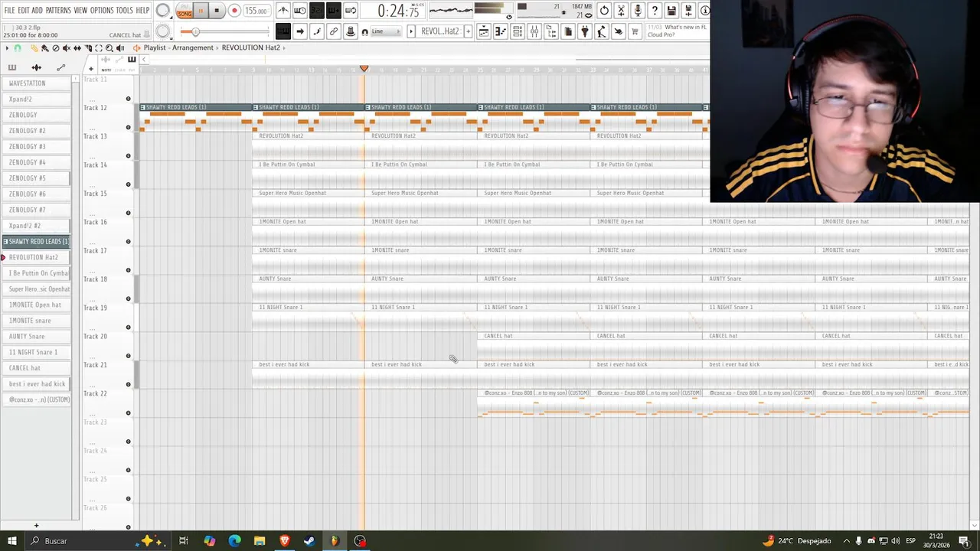Open REVOL..Hat2 pattern selector

(440, 31)
